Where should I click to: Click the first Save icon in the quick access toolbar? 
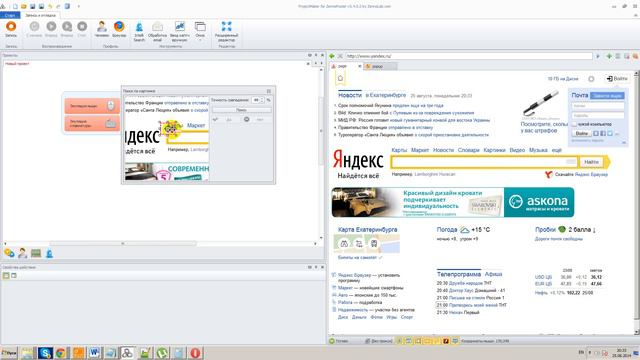coord(33,6)
